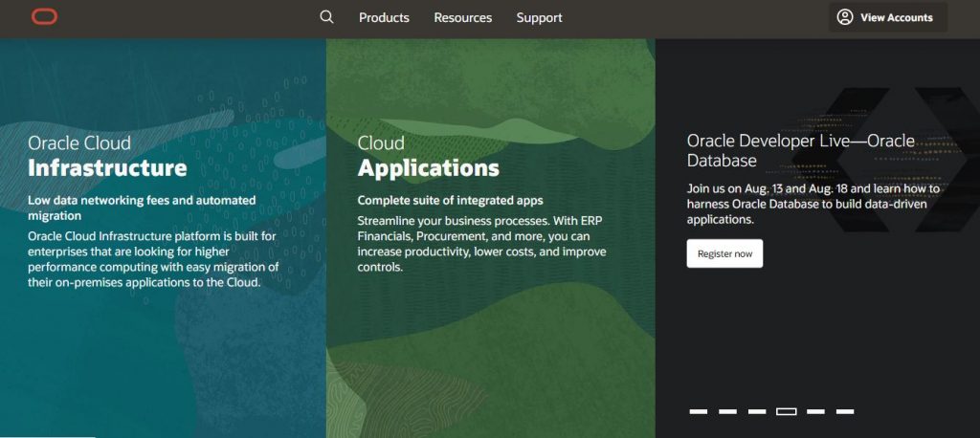Open the search magnifier icon
980x438 pixels.
coord(326,17)
